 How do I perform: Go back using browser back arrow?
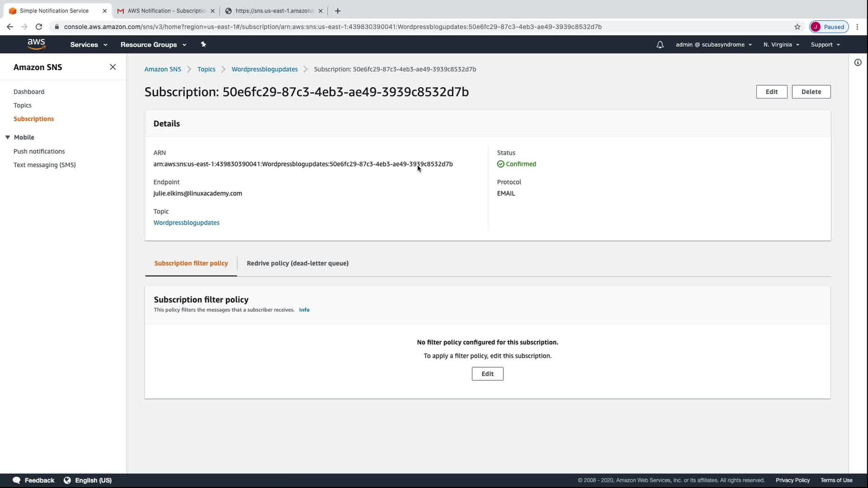[x=10, y=26]
